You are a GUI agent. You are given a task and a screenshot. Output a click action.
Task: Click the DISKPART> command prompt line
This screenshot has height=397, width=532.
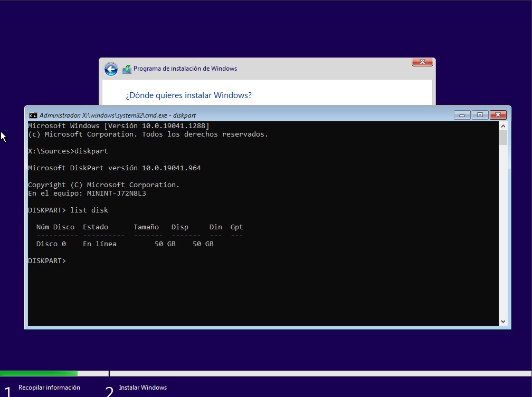point(47,260)
